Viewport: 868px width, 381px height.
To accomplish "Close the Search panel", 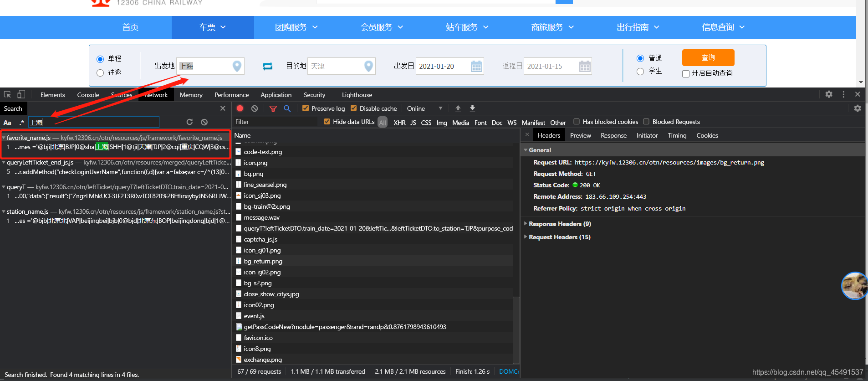I will (x=223, y=108).
